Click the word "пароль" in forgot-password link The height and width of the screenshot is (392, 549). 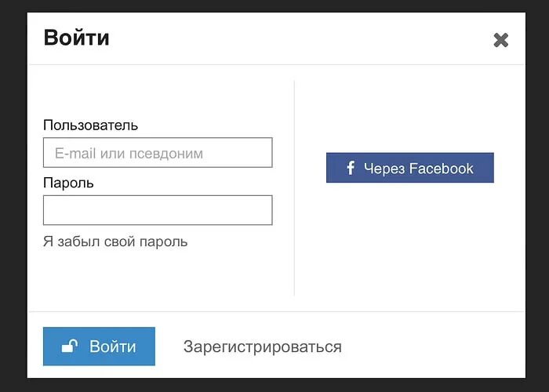[163, 242]
